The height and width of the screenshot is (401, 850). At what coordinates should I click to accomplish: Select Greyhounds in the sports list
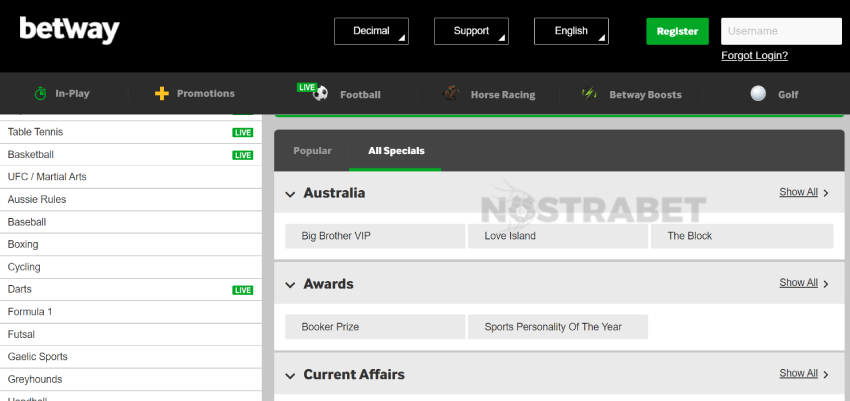pos(131,380)
